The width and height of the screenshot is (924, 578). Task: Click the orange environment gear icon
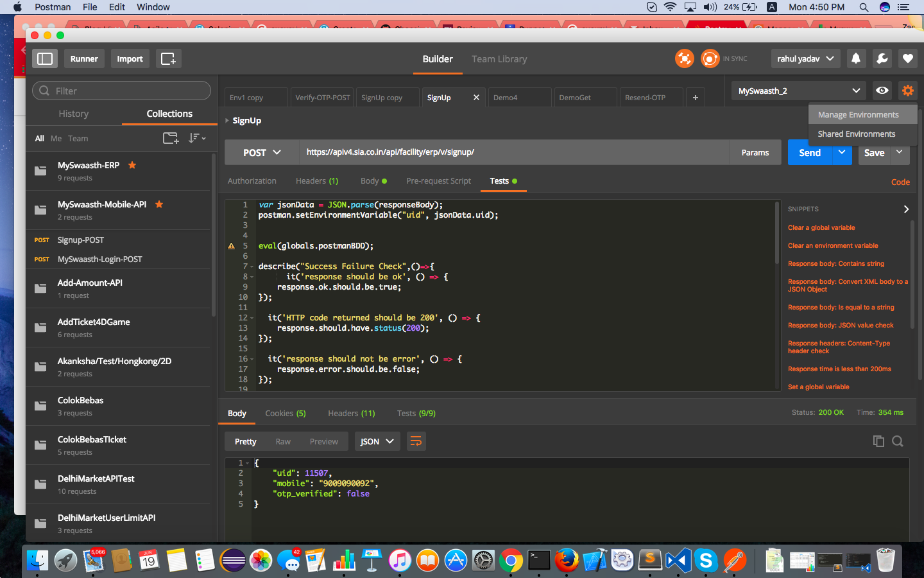pyautogui.click(x=907, y=91)
